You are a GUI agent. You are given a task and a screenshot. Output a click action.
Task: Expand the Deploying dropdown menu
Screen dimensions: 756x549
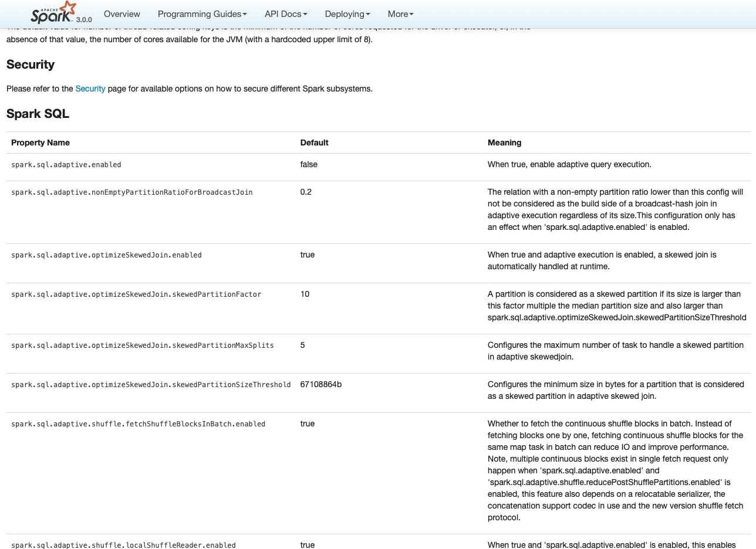pyautogui.click(x=347, y=13)
